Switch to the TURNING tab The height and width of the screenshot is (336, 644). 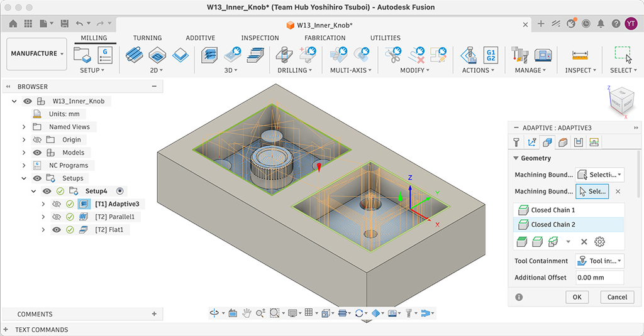click(147, 38)
